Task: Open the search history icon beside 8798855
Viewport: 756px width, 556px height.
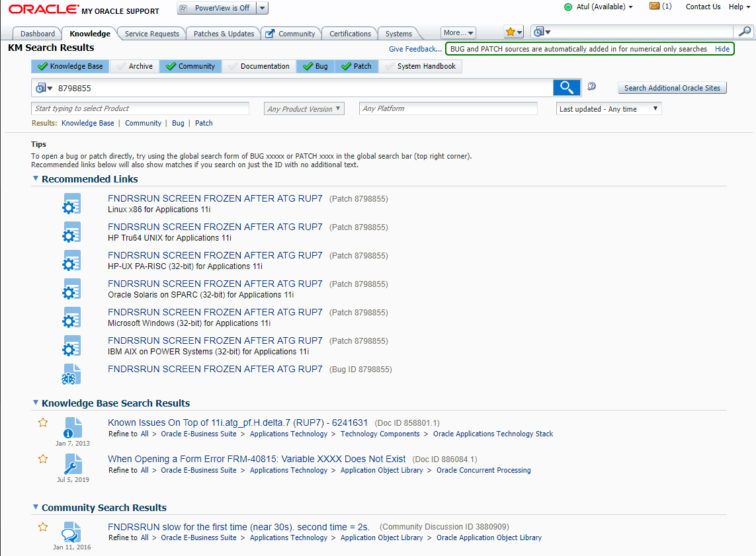Action: (x=44, y=88)
